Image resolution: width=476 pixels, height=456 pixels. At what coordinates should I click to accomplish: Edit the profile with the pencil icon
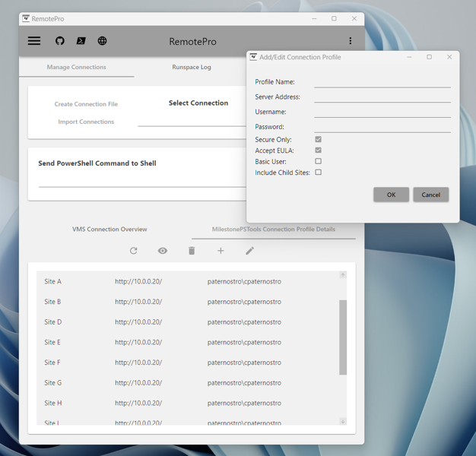(x=249, y=251)
